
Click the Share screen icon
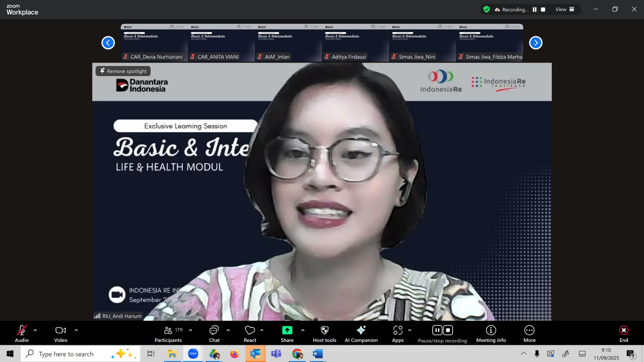coord(287,330)
